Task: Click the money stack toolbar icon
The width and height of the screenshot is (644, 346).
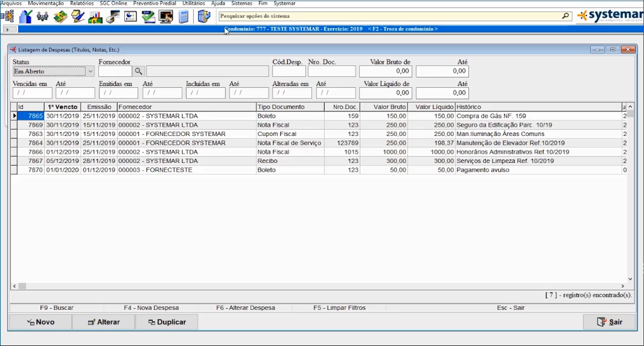Action: (60, 17)
